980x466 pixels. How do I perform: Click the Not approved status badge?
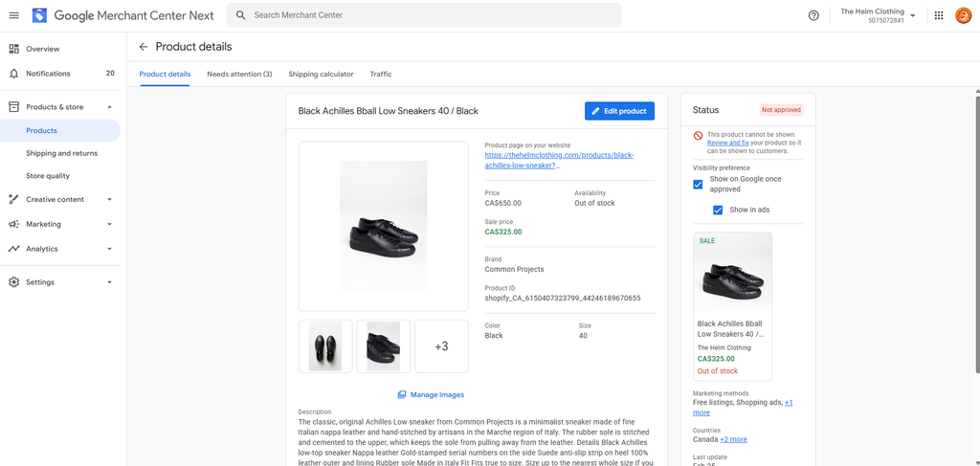[x=781, y=110]
